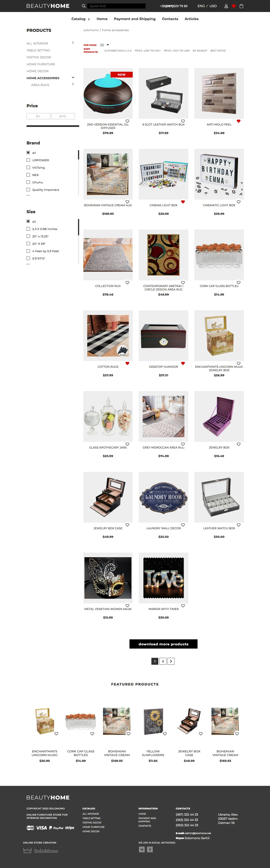The height and width of the screenshot is (868, 270).
Task: Go to next page arrow in pagination
Action: click(x=171, y=661)
